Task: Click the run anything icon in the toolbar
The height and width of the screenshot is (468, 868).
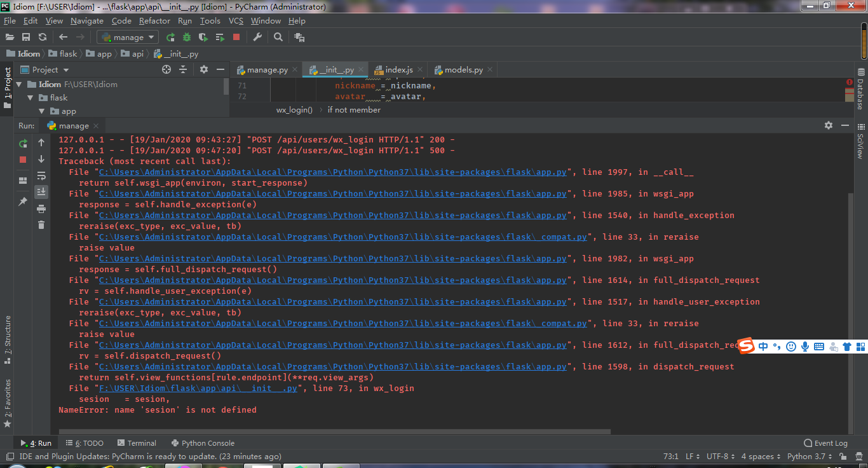Action: [299, 38]
